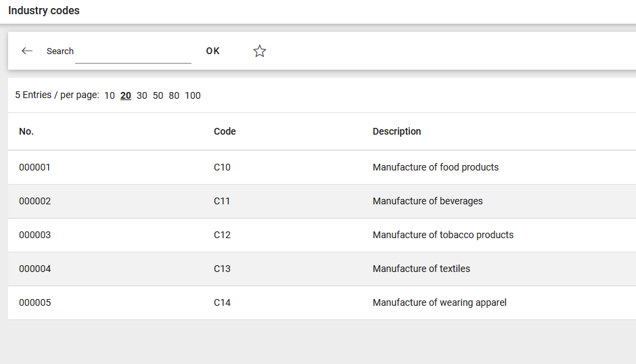Screen dimensions: 636x364
Task: Sort by the No. column header
Action: pos(26,131)
